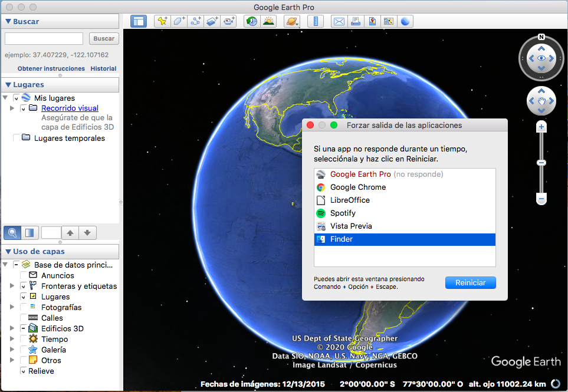Collapse Base de datos principal node
This screenshot has height=392, width=568.
point(5,265)
